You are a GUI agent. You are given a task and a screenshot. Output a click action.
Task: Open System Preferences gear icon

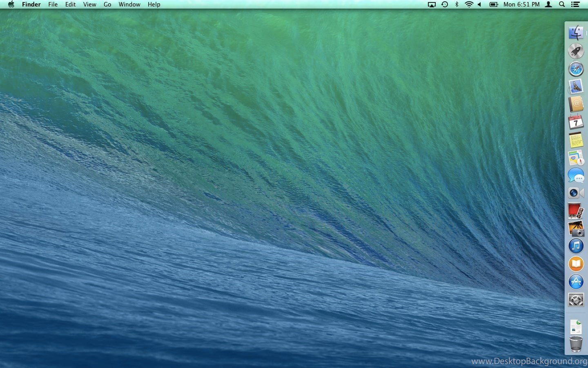(x=576, y=300)
